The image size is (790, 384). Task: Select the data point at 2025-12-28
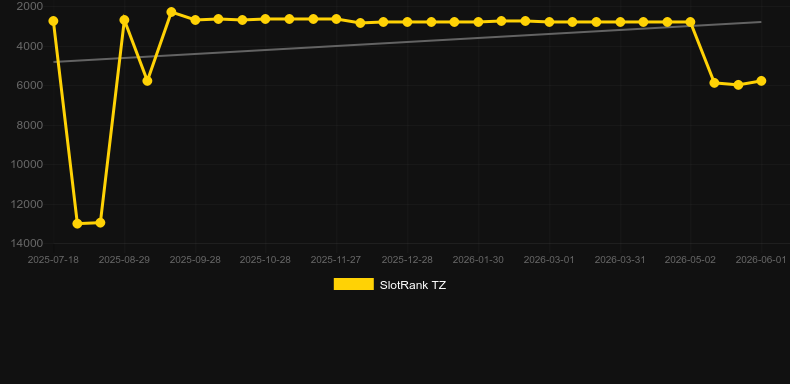(408, 22)
